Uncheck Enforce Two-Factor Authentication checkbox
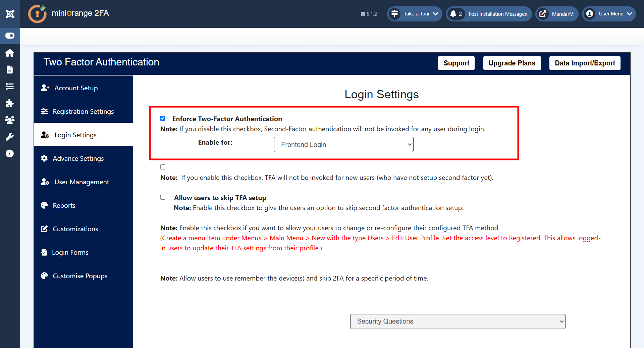This screenshot has width=644, height=348. click(x=163, y=118)
